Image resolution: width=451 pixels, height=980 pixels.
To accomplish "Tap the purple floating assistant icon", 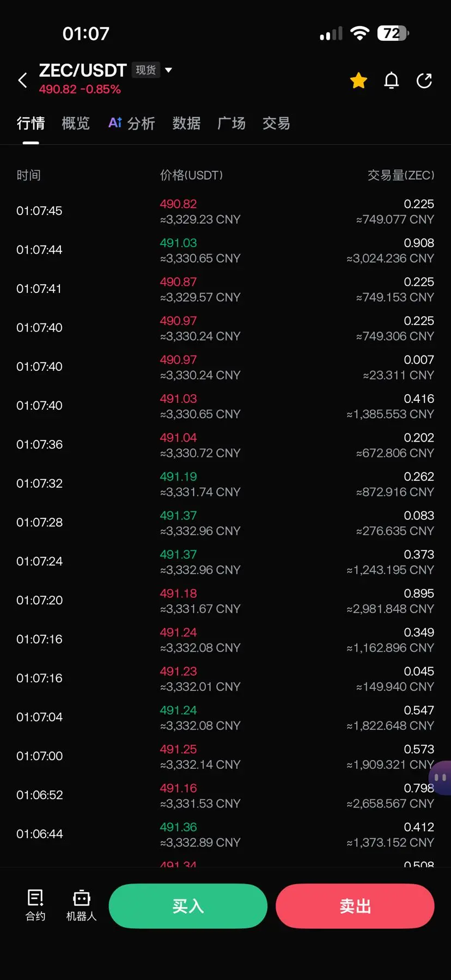I will pyautogui.click(x=440, y=778).
